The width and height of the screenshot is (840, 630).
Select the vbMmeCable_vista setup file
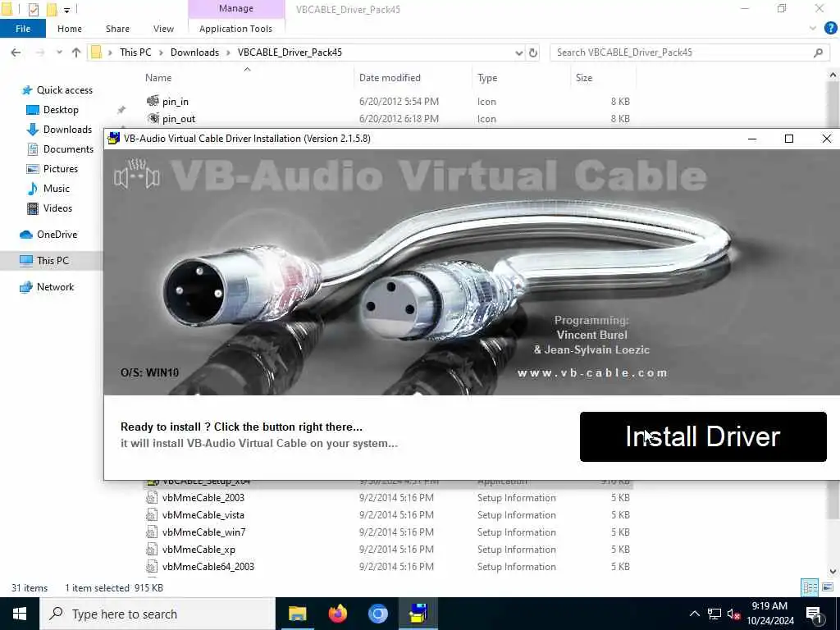pos(203,515)
